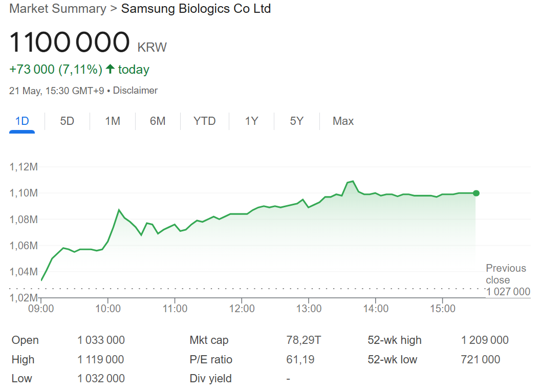Click the 15:00 x-axis time label
Screen dimensions: 542x392
tap(443, 309)
